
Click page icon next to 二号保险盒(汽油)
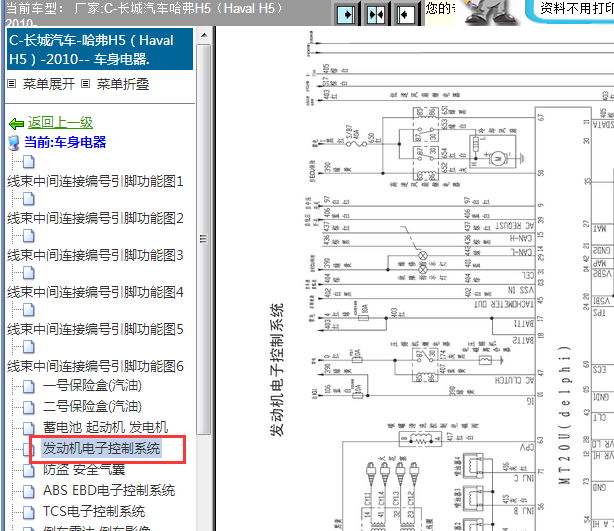[29, 407]
